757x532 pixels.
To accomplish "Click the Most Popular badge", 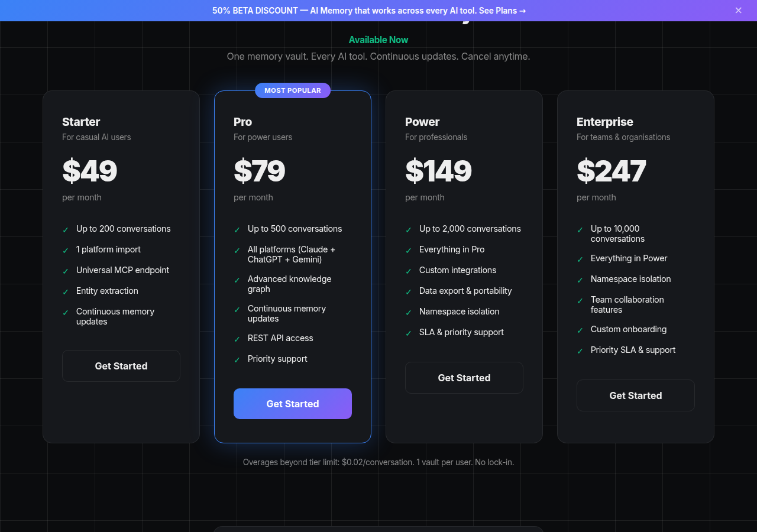I will (x=293, y=90).
